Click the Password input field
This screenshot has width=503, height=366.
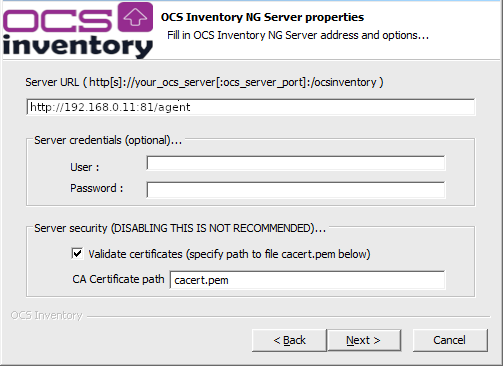click(296, 190)
